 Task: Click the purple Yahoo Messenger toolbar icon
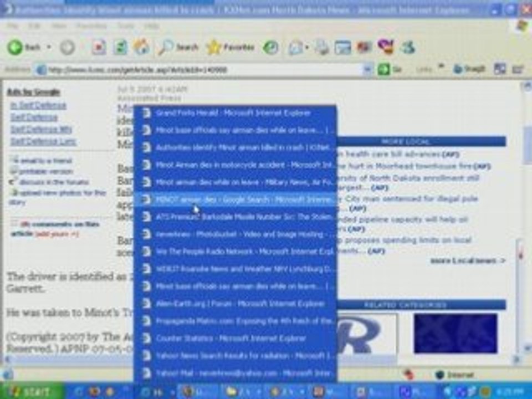(386, 47)
